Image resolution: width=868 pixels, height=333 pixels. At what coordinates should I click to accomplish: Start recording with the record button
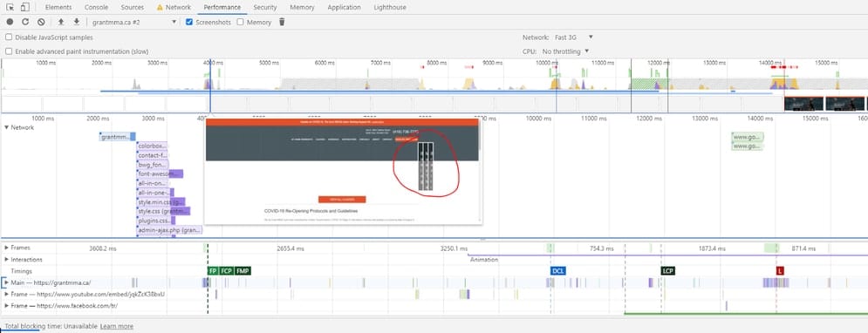10,22
